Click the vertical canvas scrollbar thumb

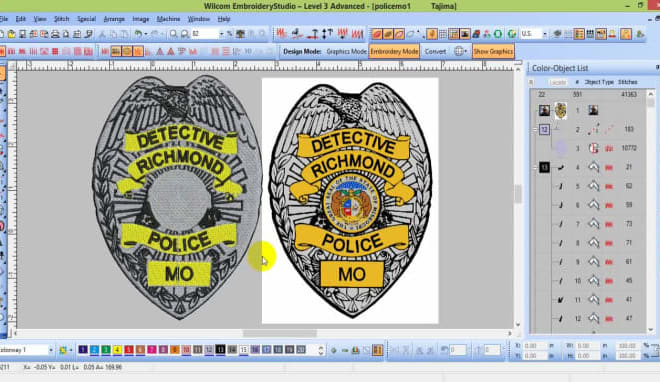[518, 194]
